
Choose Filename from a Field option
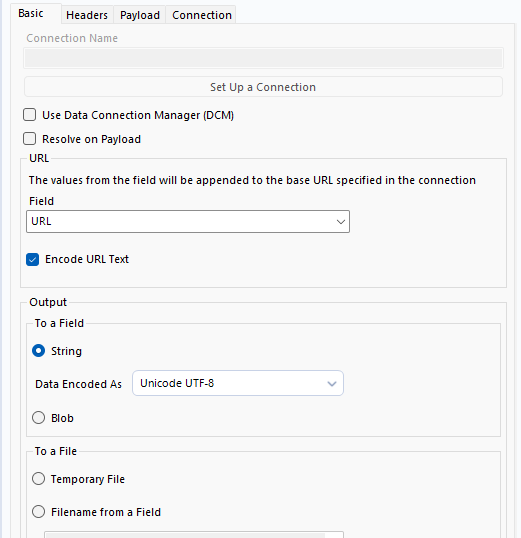(x=38, y=511)
